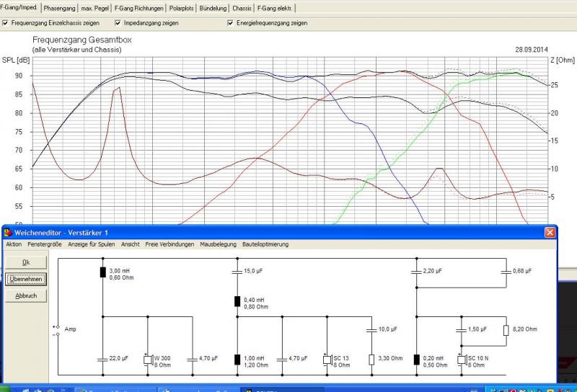
Task: Switch to the Phasengang tab
Action: [58, 8]
